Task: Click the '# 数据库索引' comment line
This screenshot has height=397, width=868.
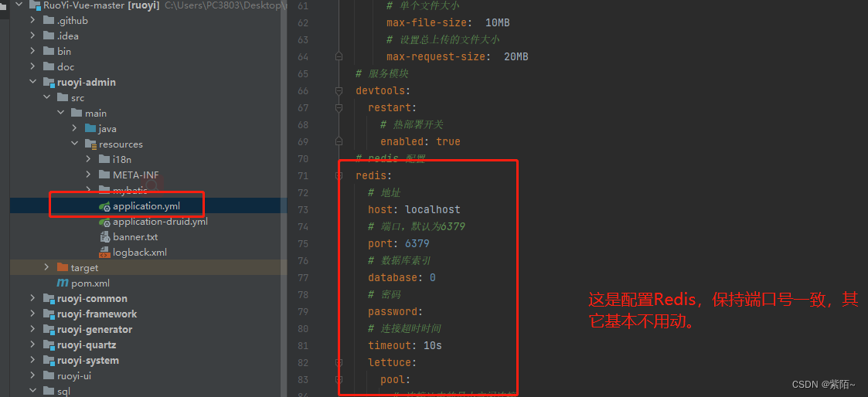Action: (399, 260)
